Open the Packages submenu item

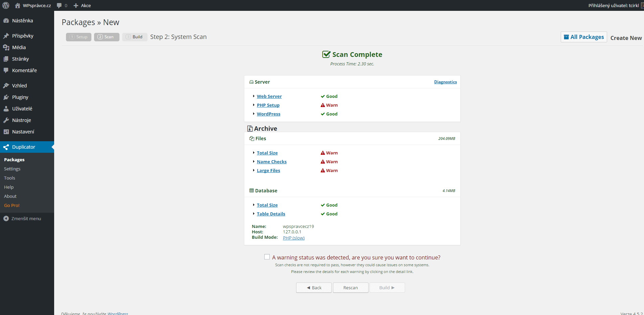point(14,160)
